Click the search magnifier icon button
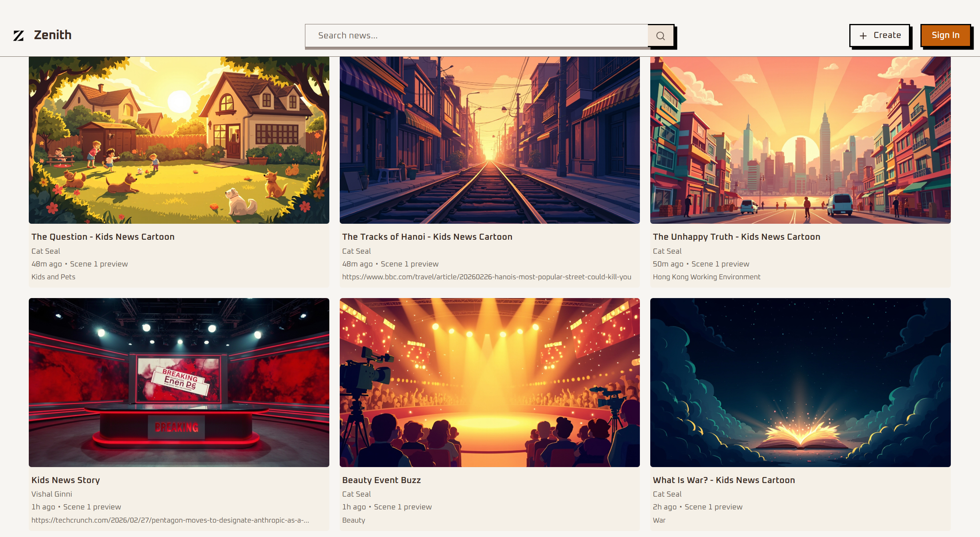The height and width of the screenshot is (537, 980). (660, 36)
